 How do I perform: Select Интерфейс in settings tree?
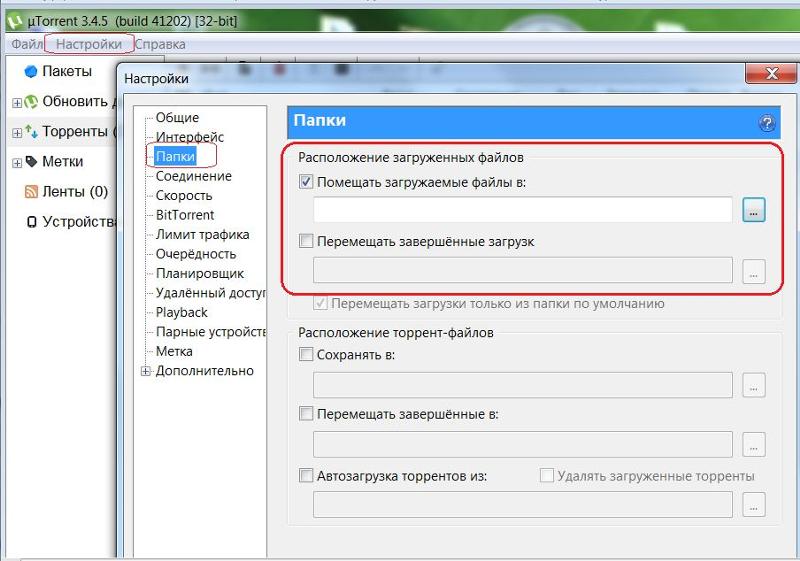pyautogui.click(x=189, y=137)
